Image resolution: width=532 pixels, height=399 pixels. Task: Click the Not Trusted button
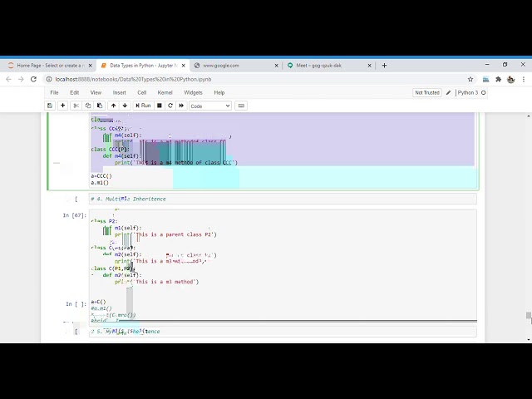coord(427,92)
